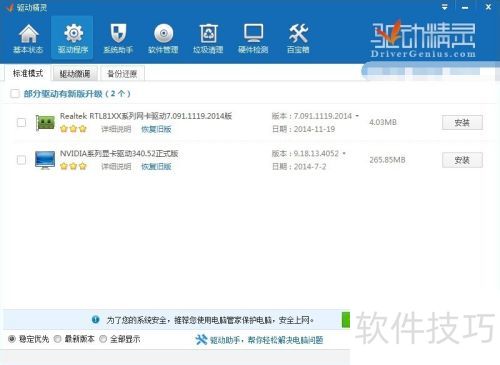Expand version dropdown for 9.18.13.4052
The height and width of the screenshot is (365, 500).
(344, 153)
